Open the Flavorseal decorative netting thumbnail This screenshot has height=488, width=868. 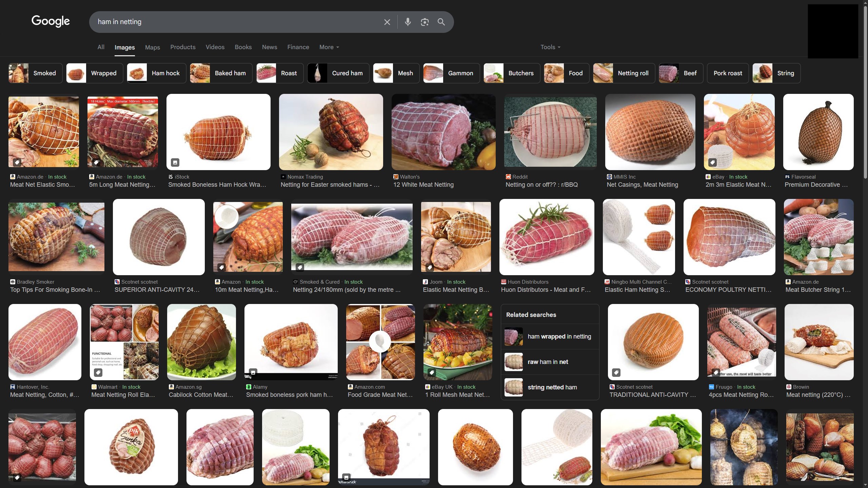818,132
